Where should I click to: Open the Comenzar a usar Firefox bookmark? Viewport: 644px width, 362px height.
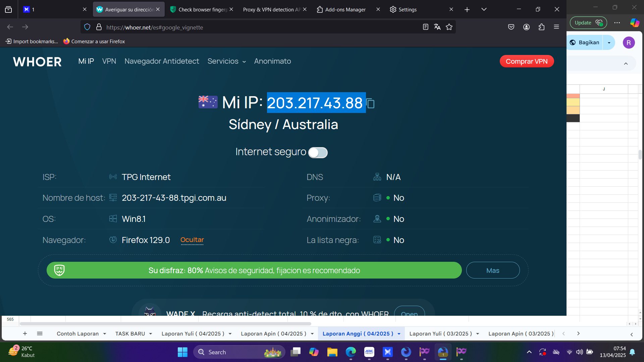coord(94,42)
